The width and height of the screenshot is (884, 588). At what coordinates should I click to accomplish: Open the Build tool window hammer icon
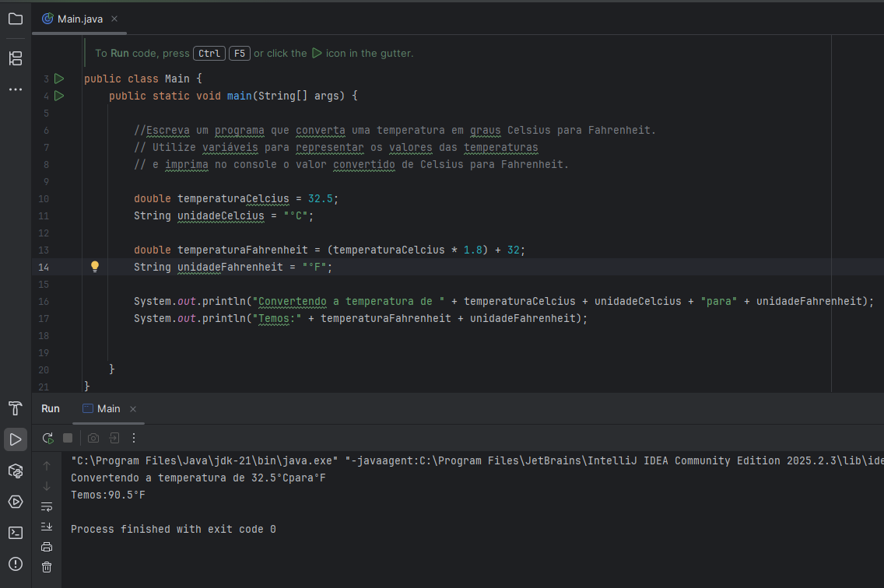click(x=16, y=408)
